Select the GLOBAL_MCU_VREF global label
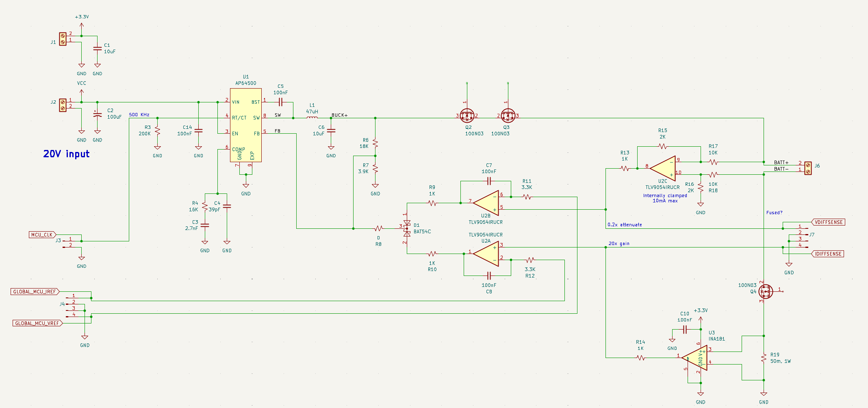 pos(37,323)
